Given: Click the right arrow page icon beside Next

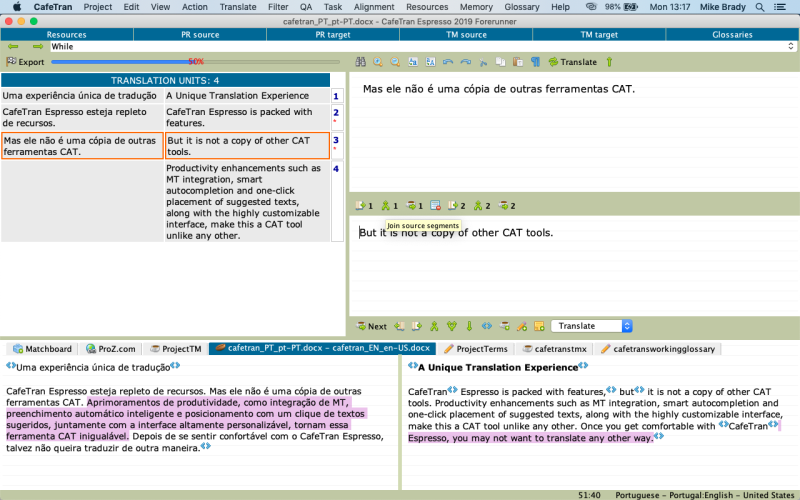Looking at the screenshot, I should (417, 326).
